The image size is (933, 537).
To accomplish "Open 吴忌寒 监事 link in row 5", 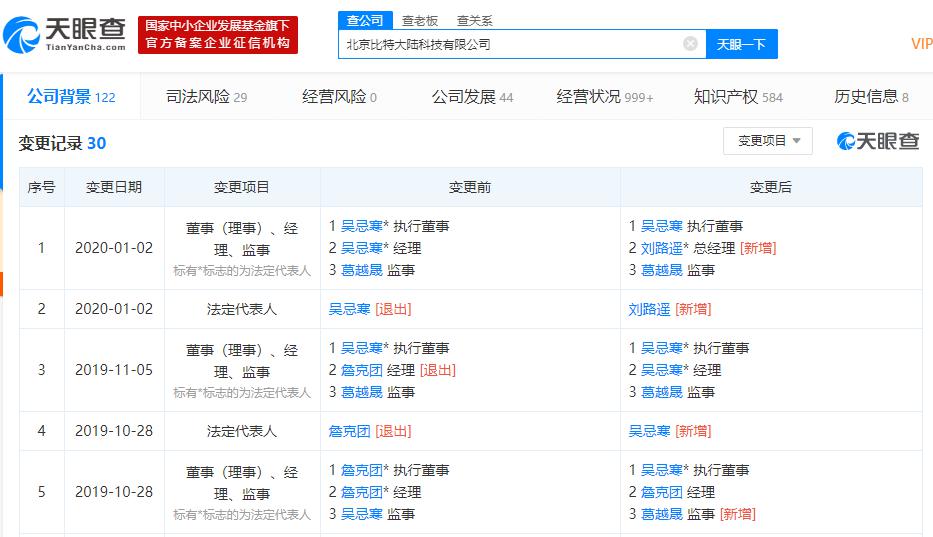I will tap(362, 514).
